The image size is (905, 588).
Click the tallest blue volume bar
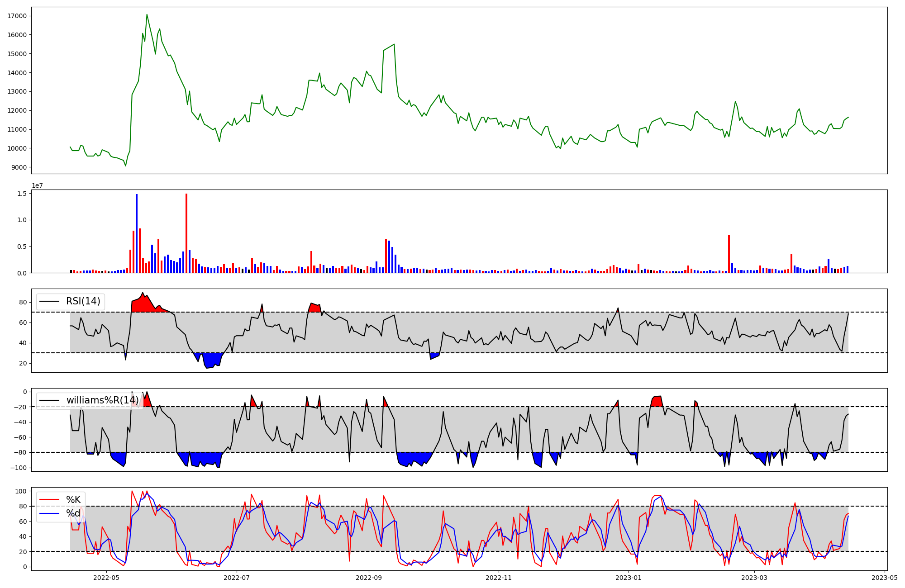[x=137, y=233]
